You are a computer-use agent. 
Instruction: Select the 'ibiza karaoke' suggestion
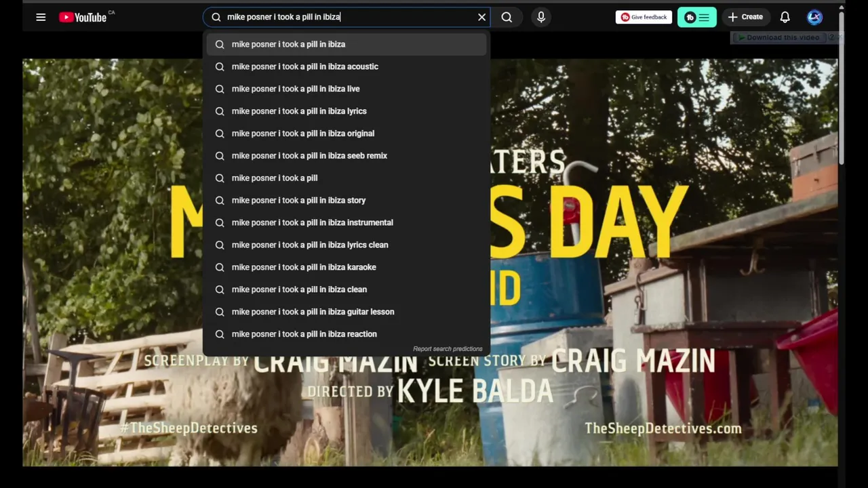pyautogui.click(x=347, y=267)
